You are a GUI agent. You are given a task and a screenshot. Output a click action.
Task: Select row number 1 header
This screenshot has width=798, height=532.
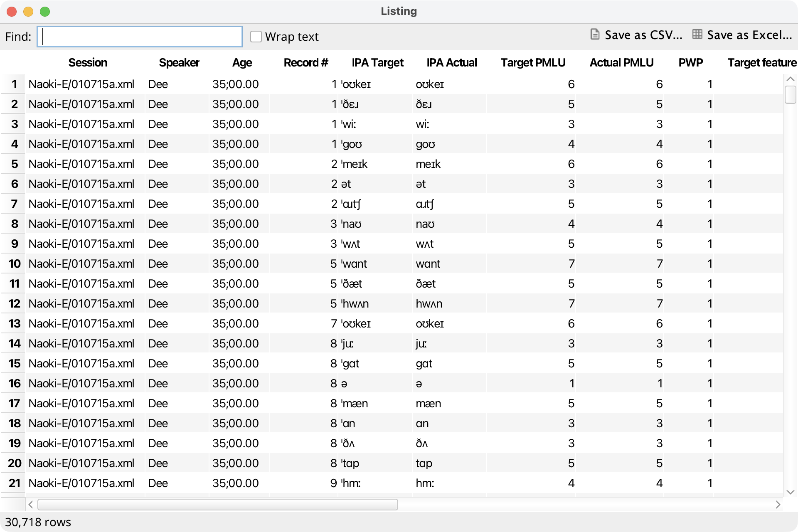click(x=13, y=84)
